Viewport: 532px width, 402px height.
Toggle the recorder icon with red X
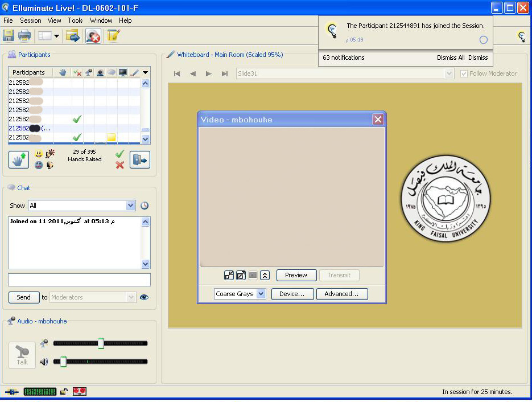[93, 36]
